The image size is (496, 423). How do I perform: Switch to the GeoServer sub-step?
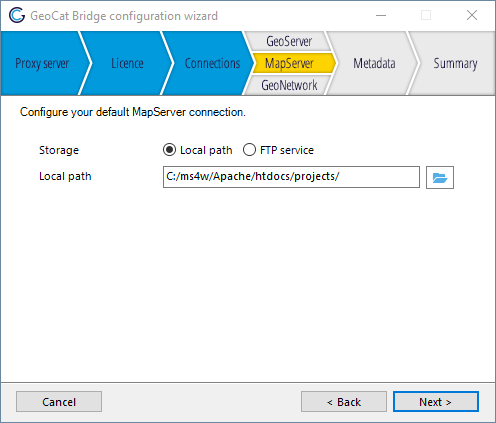[289, 41]
